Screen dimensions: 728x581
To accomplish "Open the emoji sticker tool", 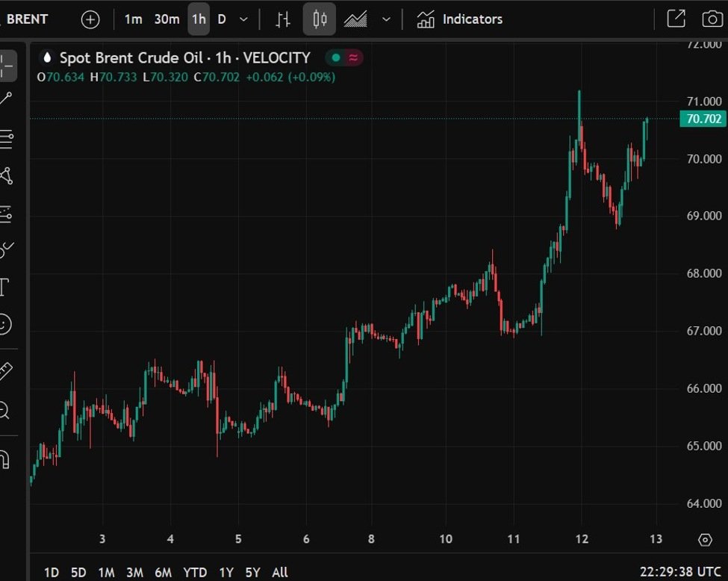I will tap(4, 324).
